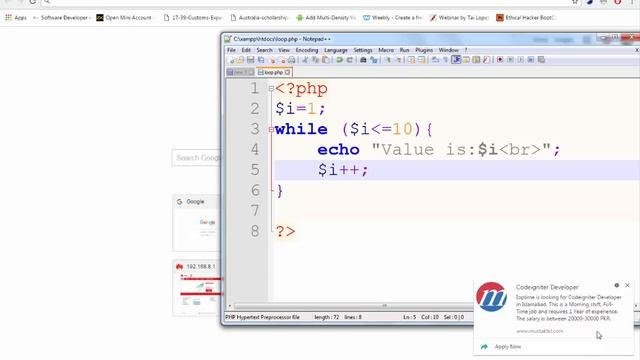The height and width of the screenshot is (360, 640).
Task: Open the Macro menu
Action: [386, 50]
